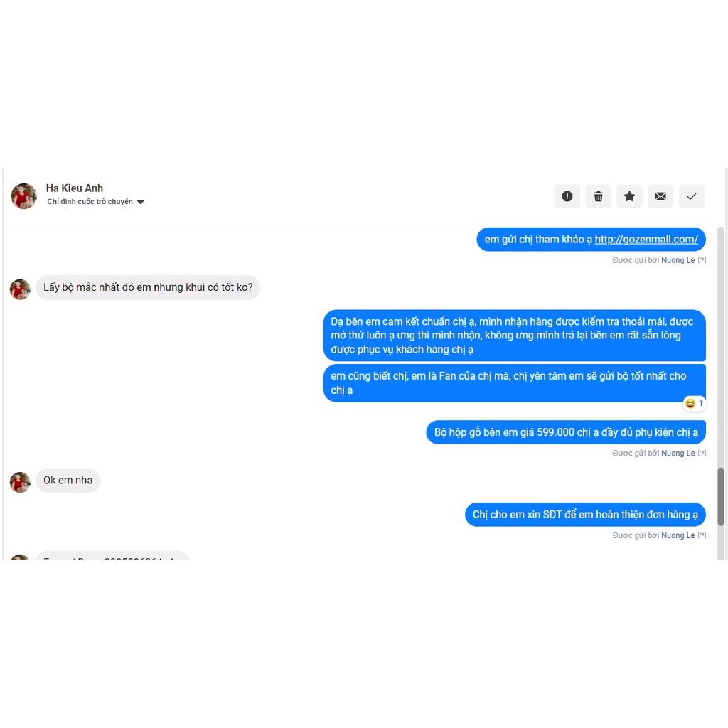The width and height of the screenshot is (728, 728).
Task: Mark conversation done with checkmark icon
Action: click(x=691, y=196)
